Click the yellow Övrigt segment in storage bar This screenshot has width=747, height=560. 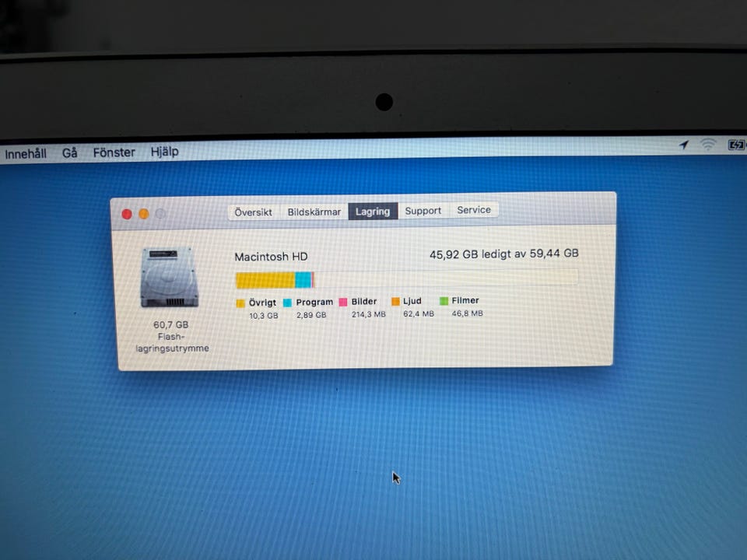pos(265,280)
